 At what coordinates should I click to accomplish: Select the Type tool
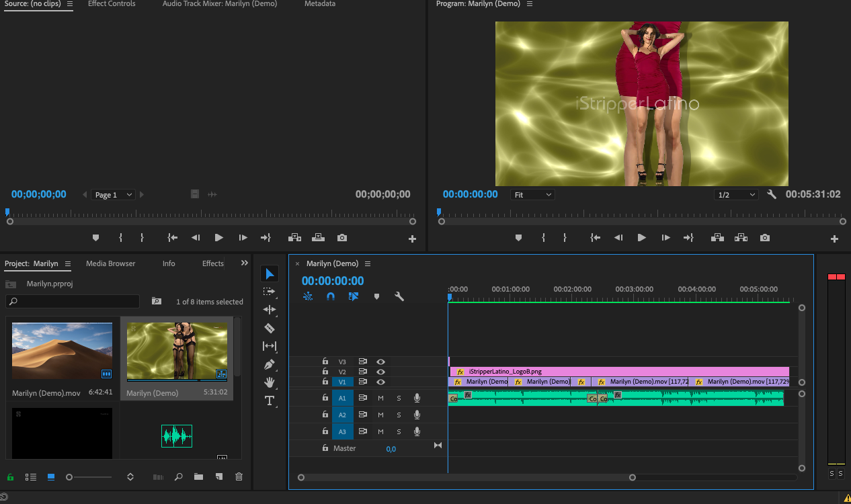(270, 401)
